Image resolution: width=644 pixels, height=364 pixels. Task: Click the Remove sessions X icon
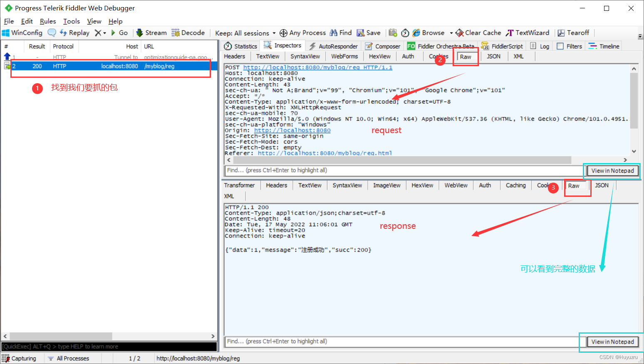click(x=98, y=33)
